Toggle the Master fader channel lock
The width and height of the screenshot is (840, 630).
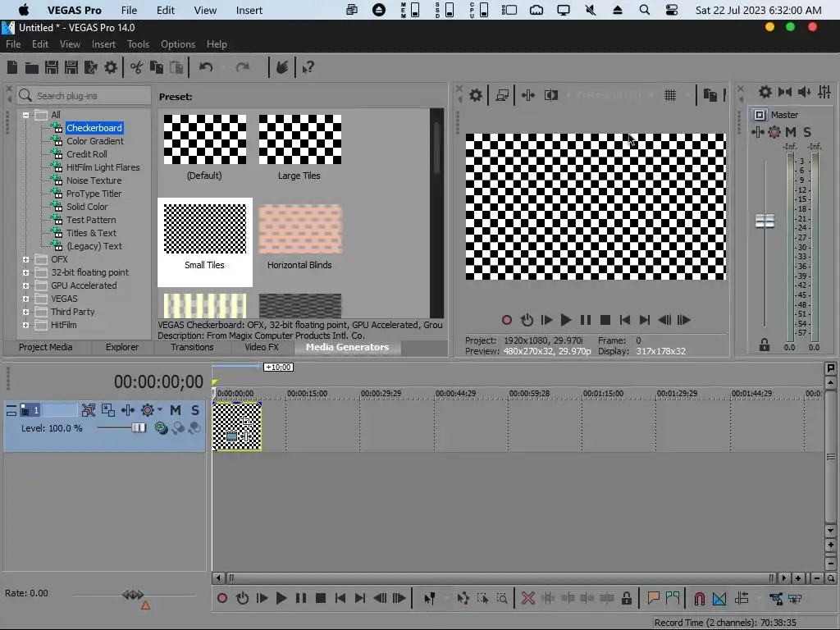765,345
